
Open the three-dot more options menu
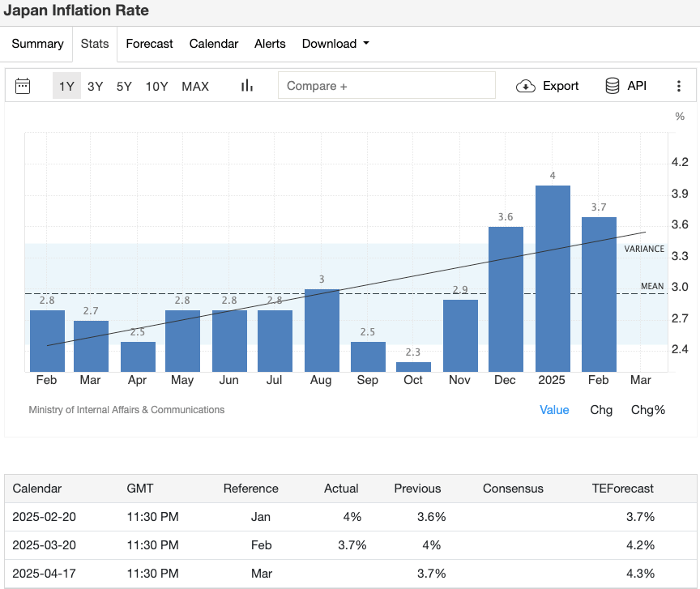pyautogui.click(x=679, y=86)
